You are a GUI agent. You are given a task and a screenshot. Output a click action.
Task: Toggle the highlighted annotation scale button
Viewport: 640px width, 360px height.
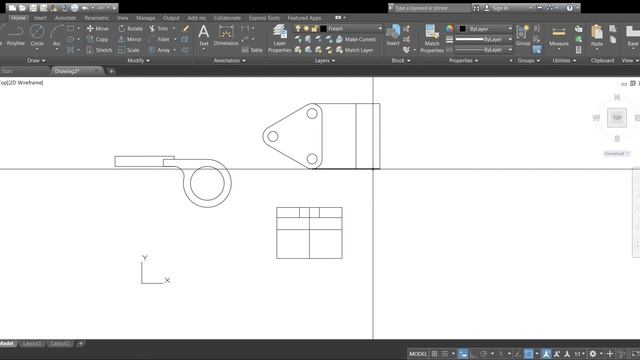pyautogui.click(x=546, y=354)
